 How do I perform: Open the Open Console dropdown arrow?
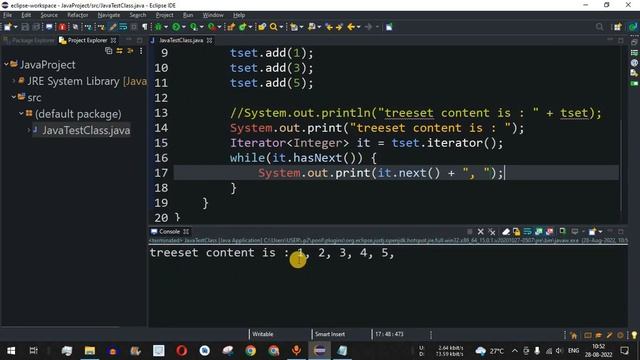pos(600,232)
